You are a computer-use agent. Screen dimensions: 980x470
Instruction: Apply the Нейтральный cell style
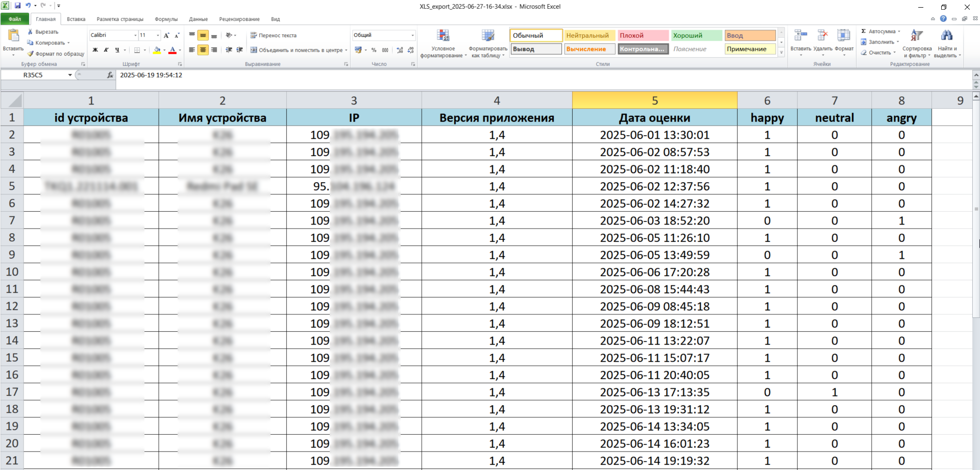pyautogui.click(x=589, y=35)
